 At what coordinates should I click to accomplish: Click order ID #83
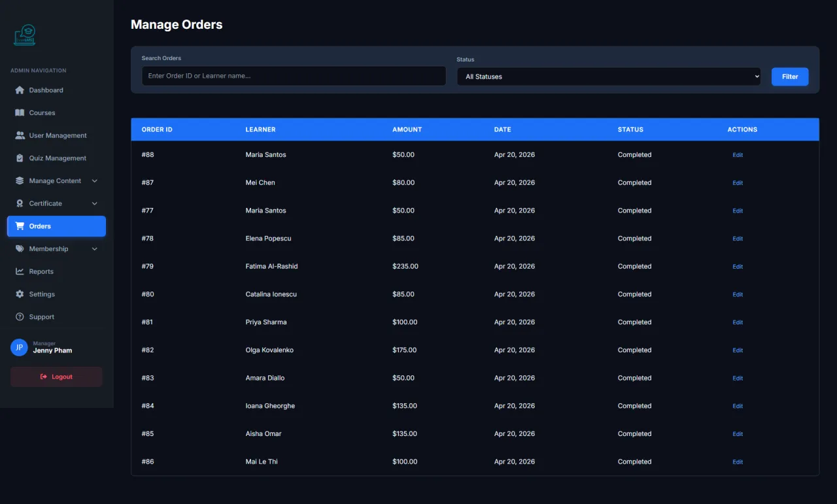[x=148, y=378]
